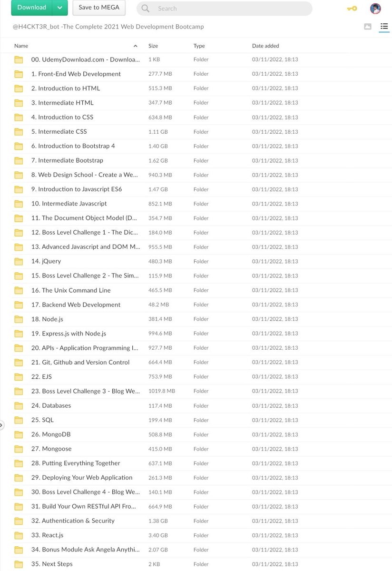
Task: Open 29. Deploying Your Web Application name
Action: pos(82,477)
